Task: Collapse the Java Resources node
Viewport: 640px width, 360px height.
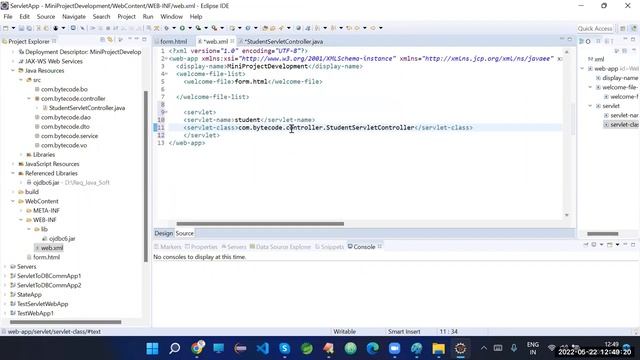Action: pyautogui.click(x=13, y=71)
